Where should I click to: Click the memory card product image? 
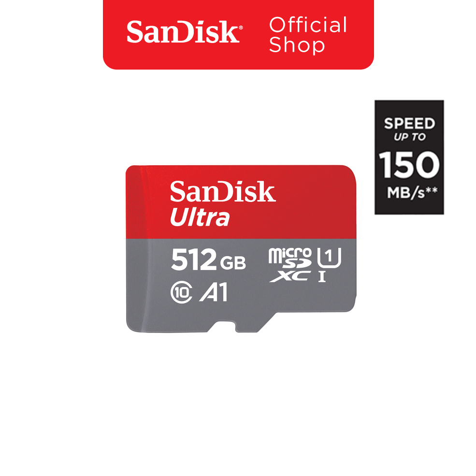[x=241, y=249]
